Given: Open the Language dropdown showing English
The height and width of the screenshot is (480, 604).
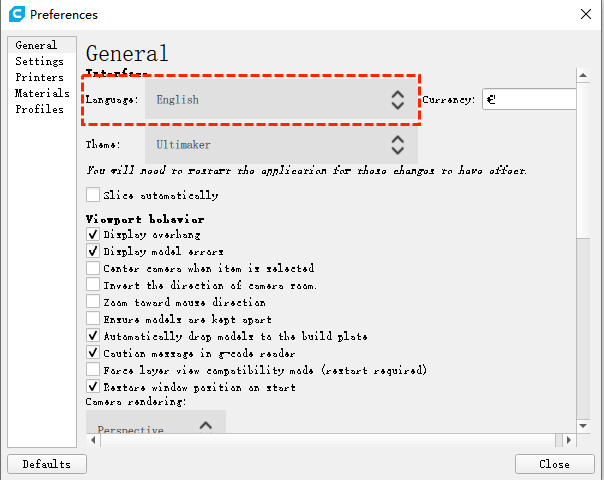Looking at the screenshot, I should pyautogui.click(x=281, y=100).
